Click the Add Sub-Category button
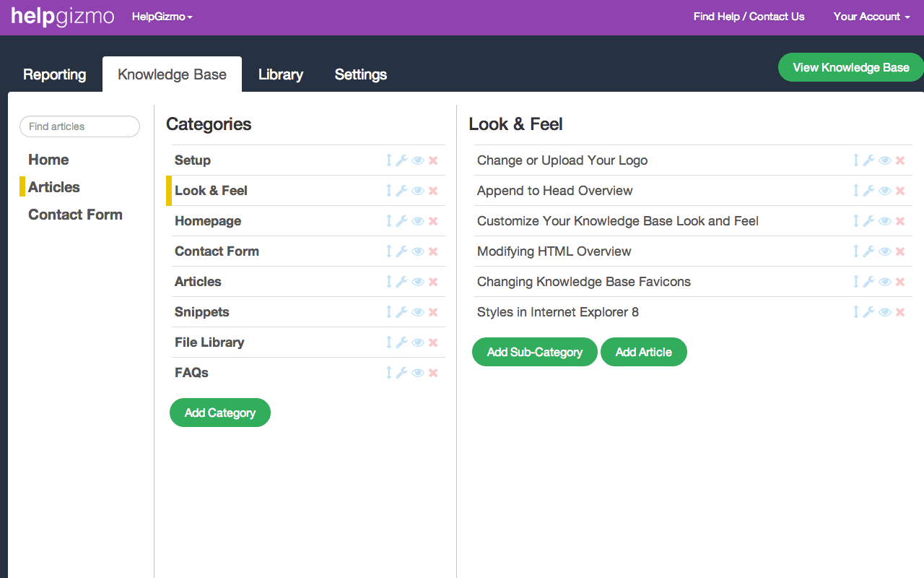 pyautogui.click(x=535, y=352)
